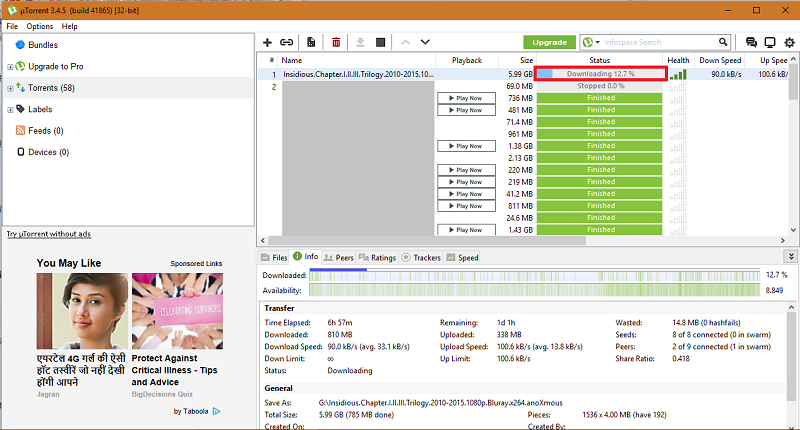Click Add Torrent from URL link icon

click(x=287, y=42)
